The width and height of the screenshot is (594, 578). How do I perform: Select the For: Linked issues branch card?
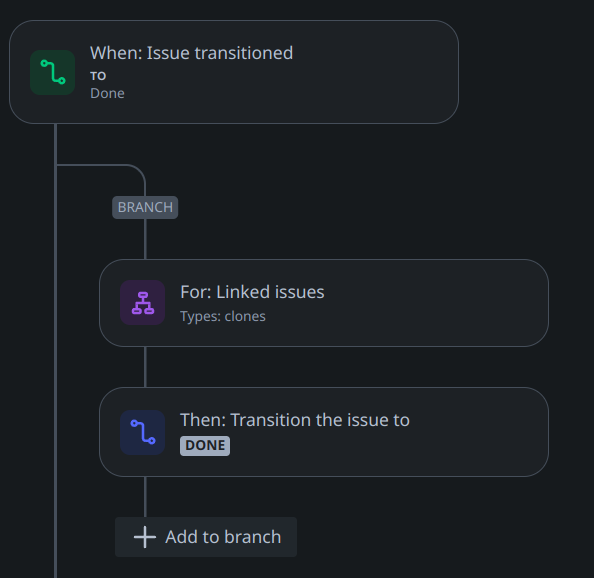pos(324,303)
